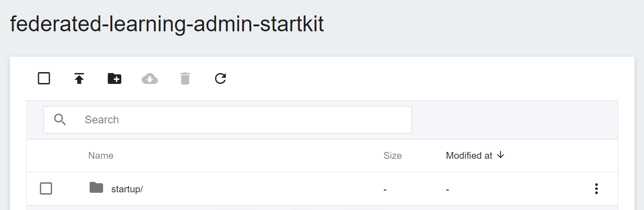
Task: Click the cloud download icon
Action: coord(150,78)
